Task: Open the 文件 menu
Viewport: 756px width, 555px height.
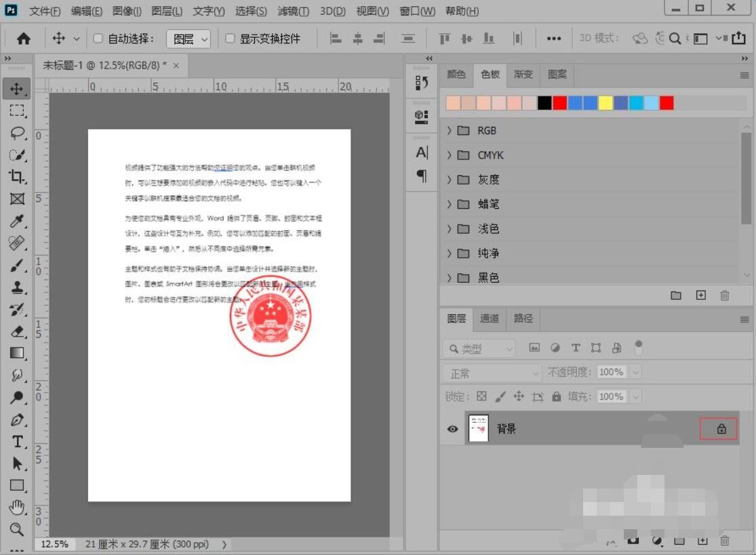Action: point(45,11)
